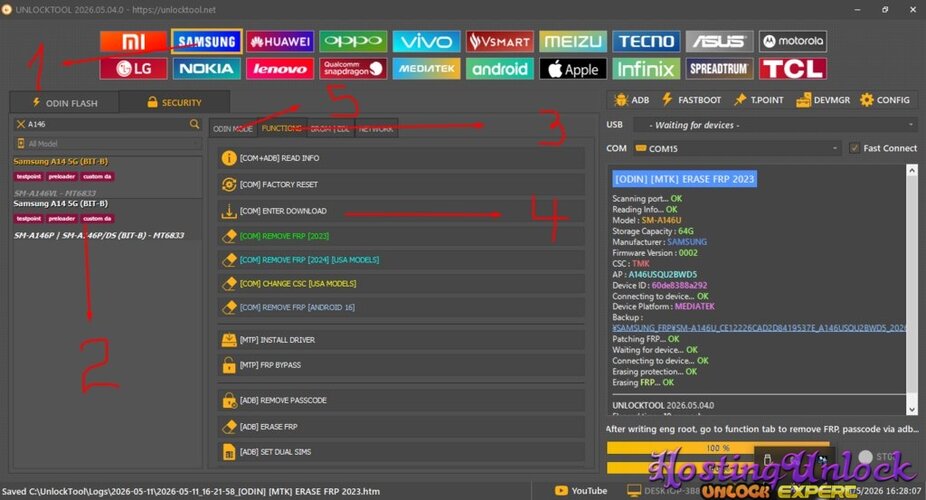
Task: Pick the ASUS brand tile
Action: pyautogui.click(x=719, y=41)
